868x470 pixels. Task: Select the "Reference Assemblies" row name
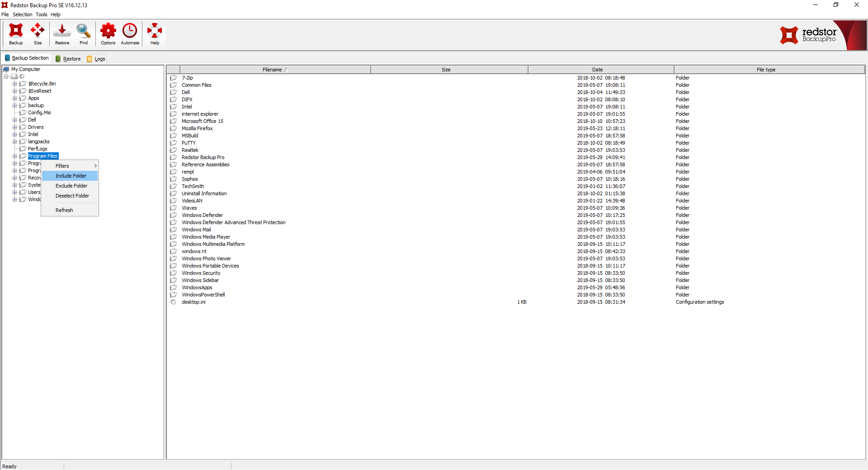click(205, 164)
